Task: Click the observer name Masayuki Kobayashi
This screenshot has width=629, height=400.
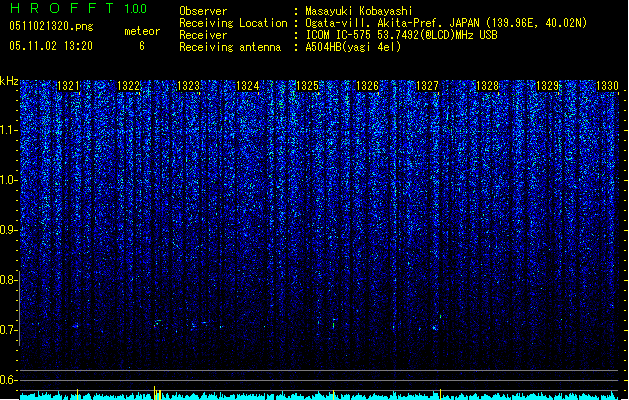Action: click(359, 11)
